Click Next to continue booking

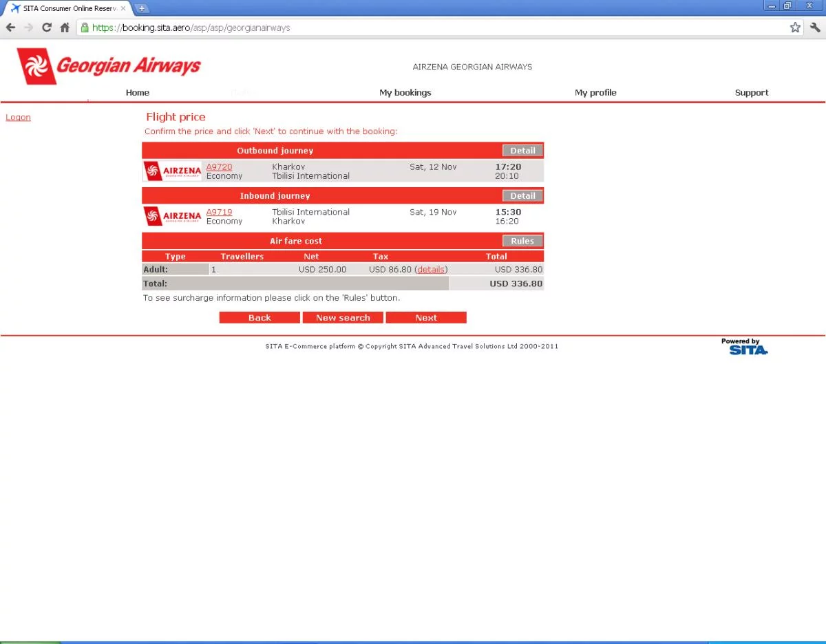click(426, 317)
